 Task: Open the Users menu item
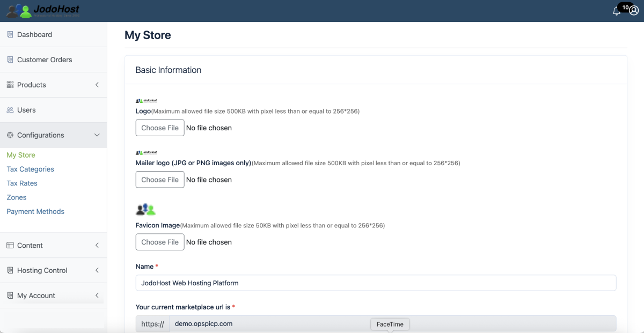click(53, 110)
